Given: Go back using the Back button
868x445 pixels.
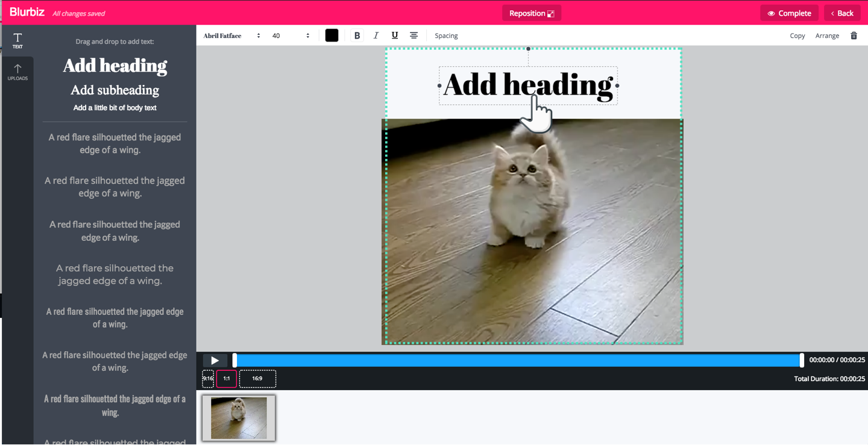Looking at the screenshot, I should coord(842,13).
